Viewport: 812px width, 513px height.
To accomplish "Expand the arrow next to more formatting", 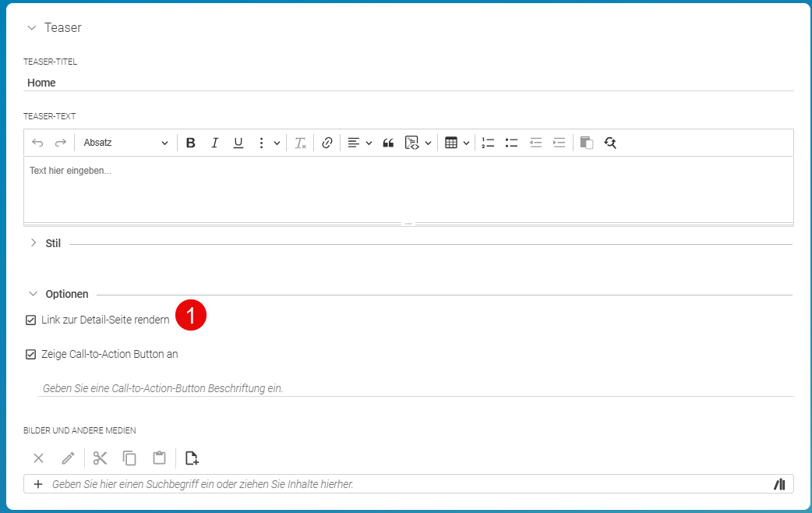I will 277,143.
